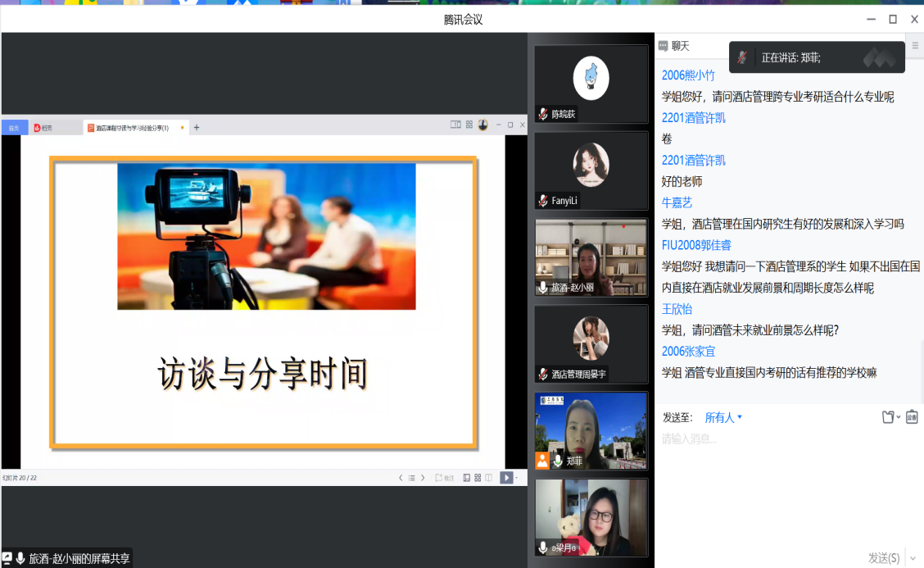Click the 发送(S) send button
This screenshot has height=568, width=924.
point(883,558)
